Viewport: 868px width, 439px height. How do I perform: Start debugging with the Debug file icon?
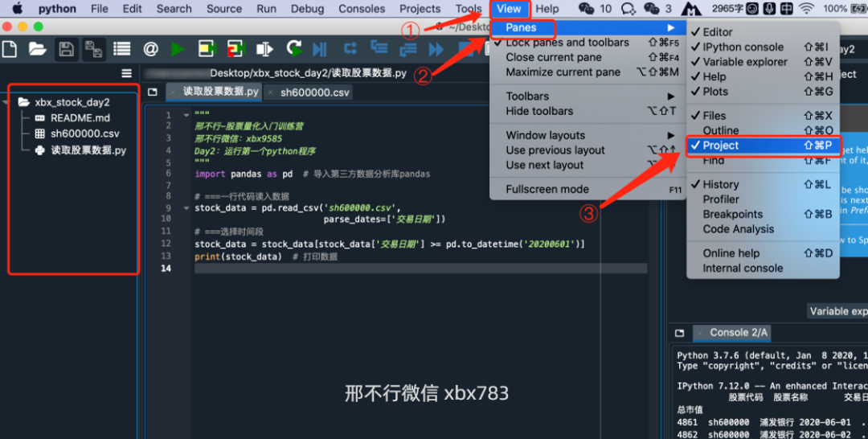point(320,49)
